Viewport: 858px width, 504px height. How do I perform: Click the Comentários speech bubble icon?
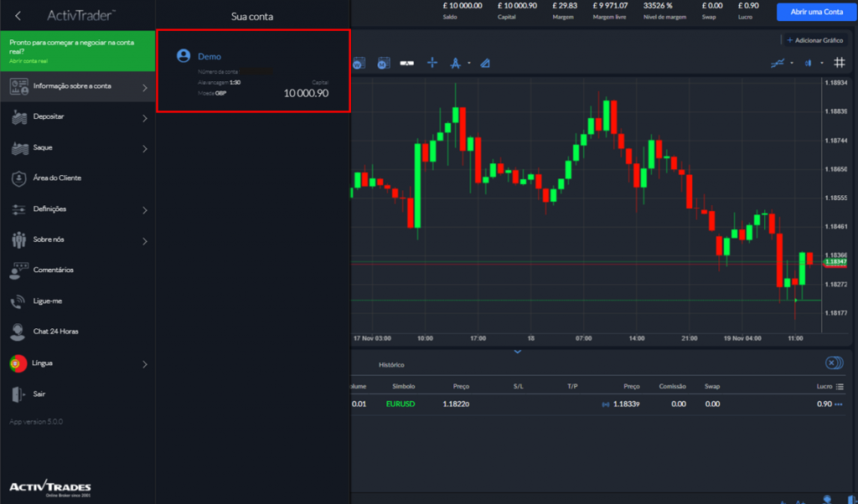[x=18, y=270]
